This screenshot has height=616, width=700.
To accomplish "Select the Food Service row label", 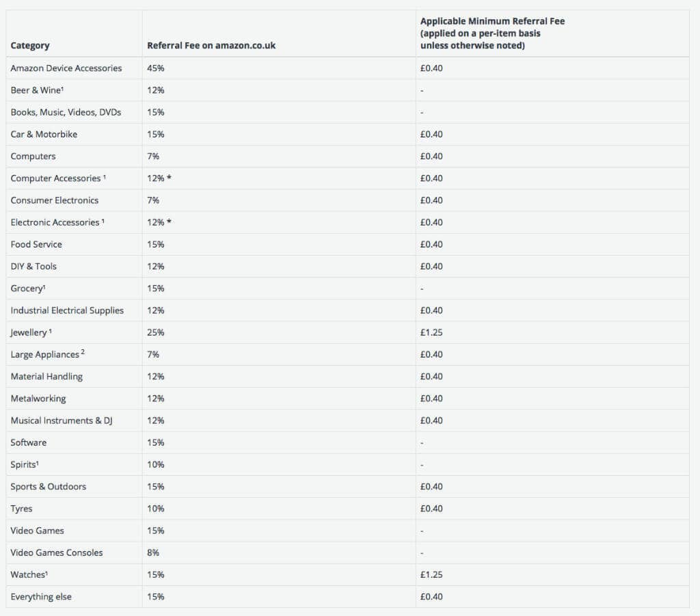I will point(36,244).
